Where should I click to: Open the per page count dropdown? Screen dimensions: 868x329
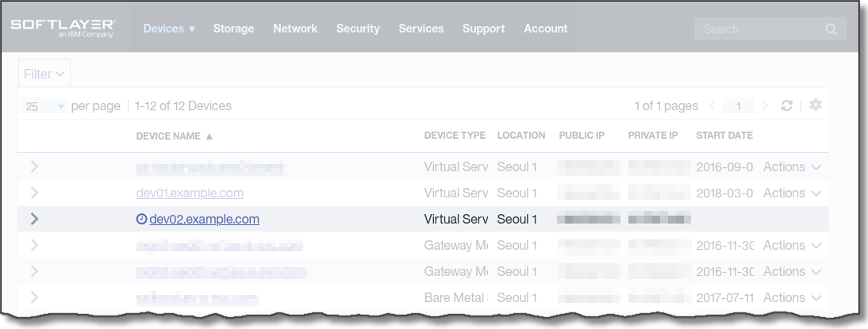click(x=44, y=106)
